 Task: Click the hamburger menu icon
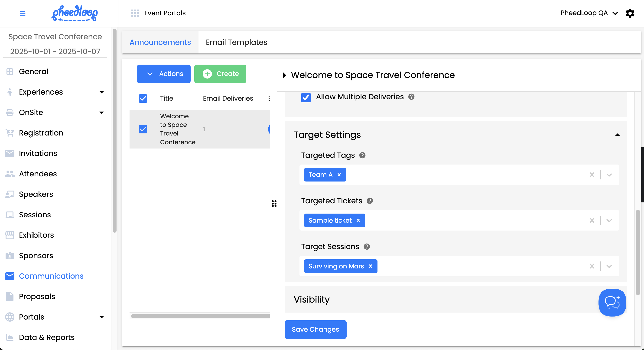(23, 13)
